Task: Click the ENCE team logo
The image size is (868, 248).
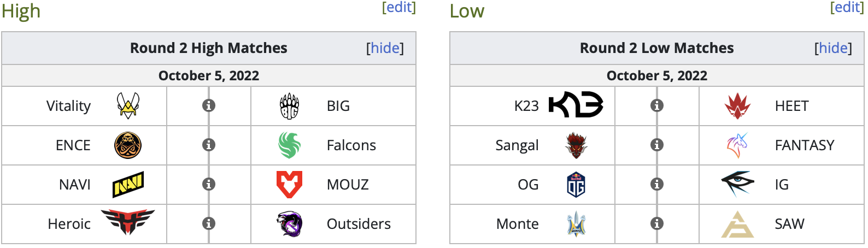Action: pyautogui.click(x=128, y=145)
